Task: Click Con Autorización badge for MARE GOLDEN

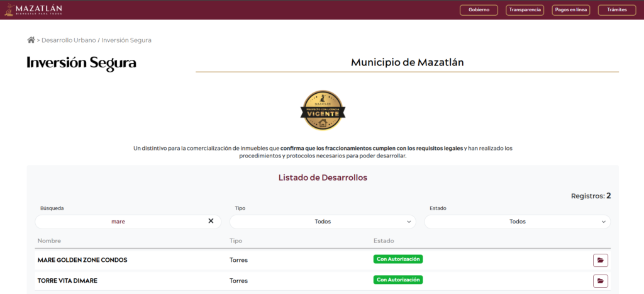Action: pos(397,259)
